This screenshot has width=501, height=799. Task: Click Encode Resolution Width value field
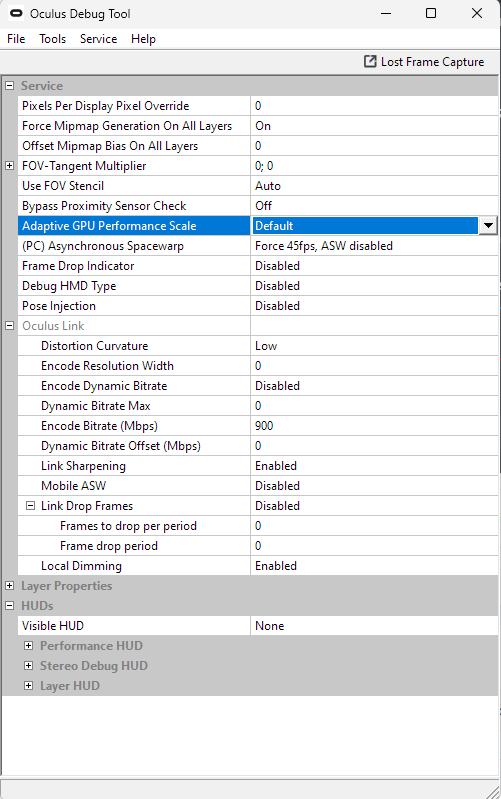tap(374, 366)
